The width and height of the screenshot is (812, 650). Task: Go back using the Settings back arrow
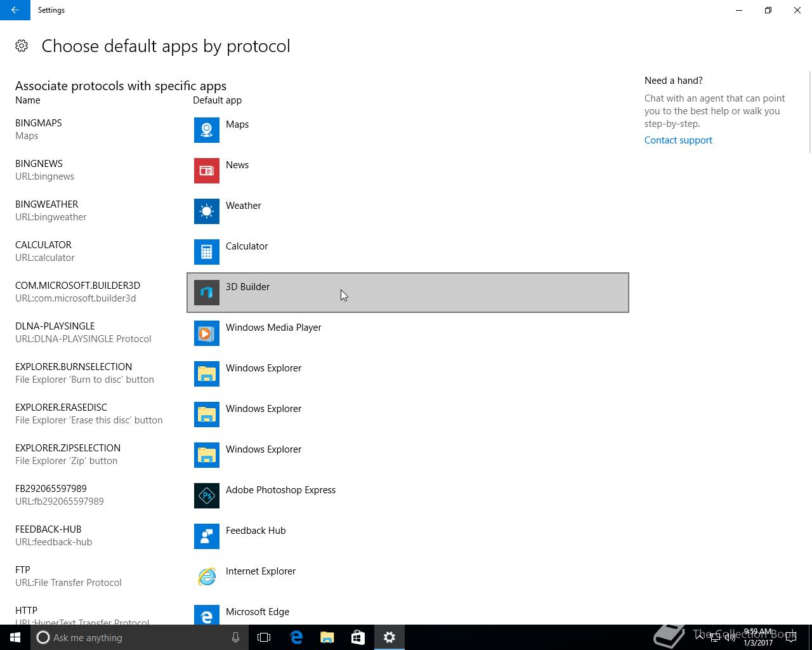click(15, 10)
